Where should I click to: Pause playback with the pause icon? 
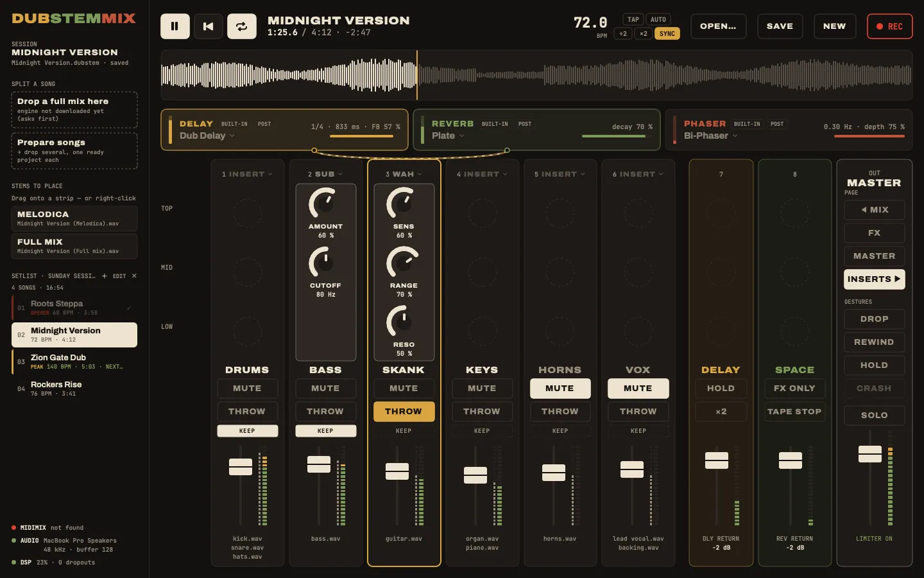point(175,26)
